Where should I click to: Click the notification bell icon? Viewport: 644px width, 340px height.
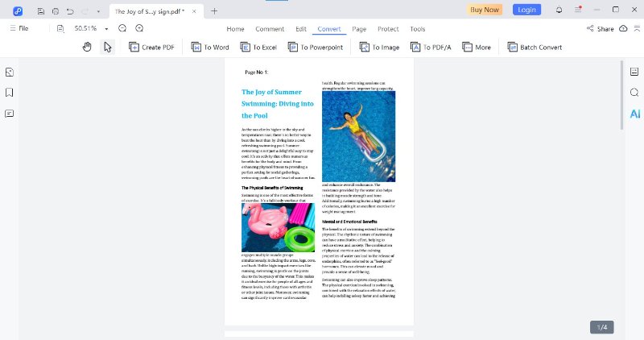point(559,10)
